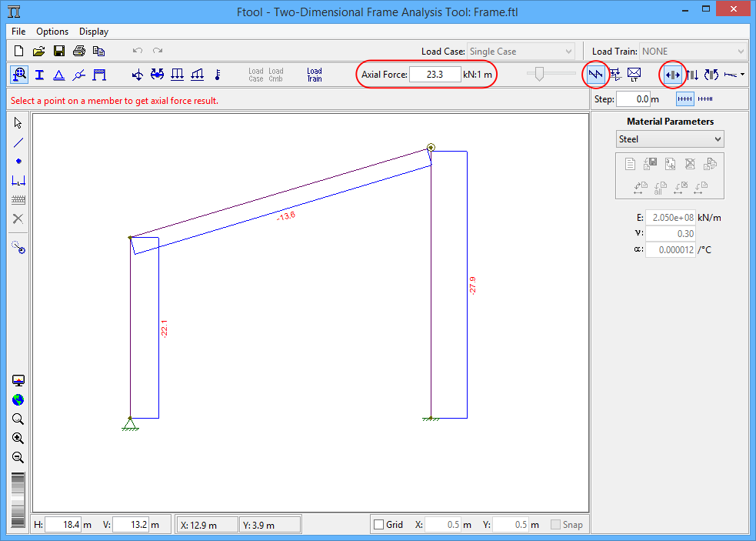
Task: Click the Load Train button
Action: 315,75
